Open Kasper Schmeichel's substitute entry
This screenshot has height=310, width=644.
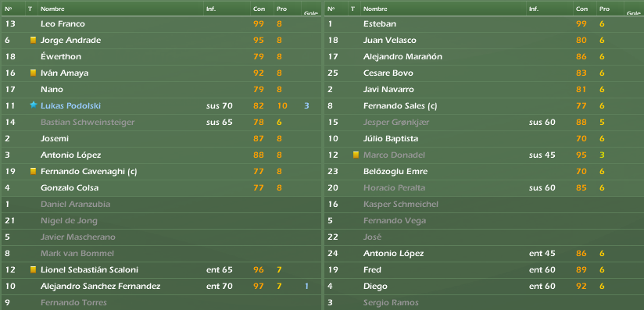pos(401,205)
